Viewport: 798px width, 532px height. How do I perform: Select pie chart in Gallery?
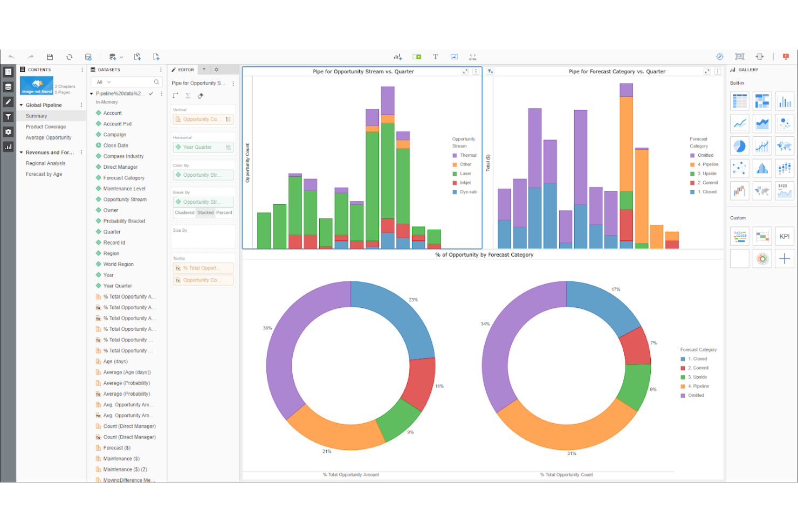[740, 146]
